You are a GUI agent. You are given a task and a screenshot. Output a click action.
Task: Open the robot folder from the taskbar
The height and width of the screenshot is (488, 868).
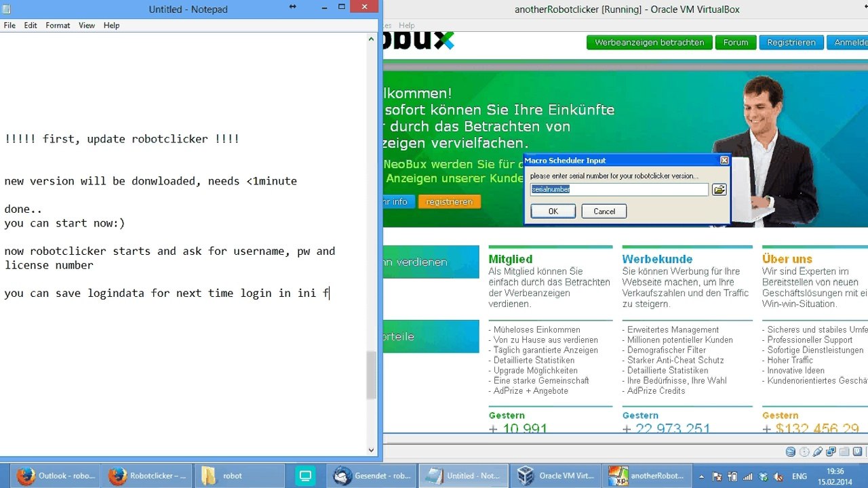[240, 476]
